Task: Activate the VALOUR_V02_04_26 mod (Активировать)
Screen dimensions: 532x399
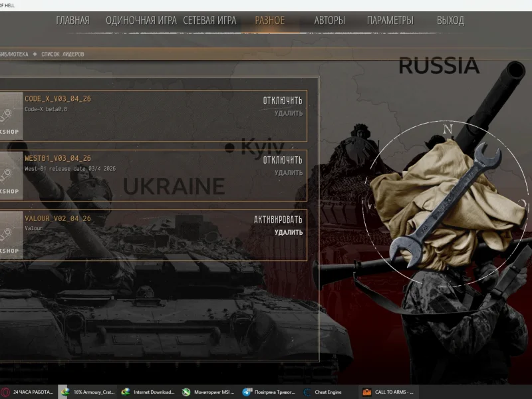Action: (x=278, y=219)
